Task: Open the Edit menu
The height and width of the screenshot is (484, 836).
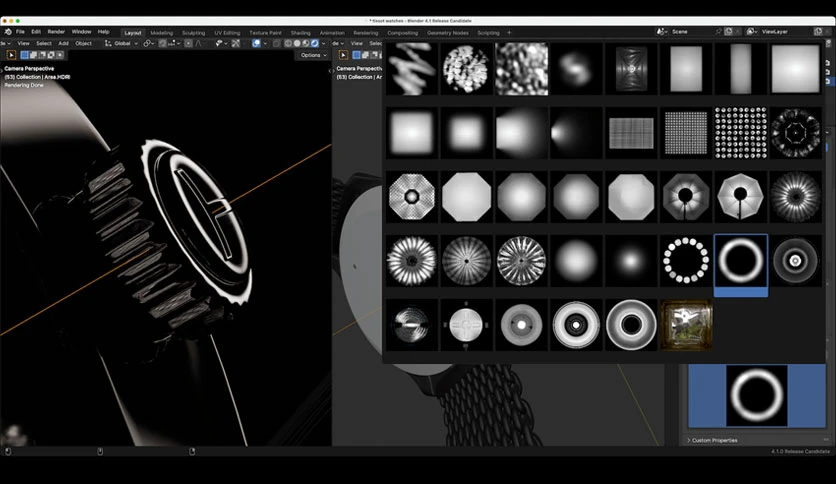Action: [36, 32]
